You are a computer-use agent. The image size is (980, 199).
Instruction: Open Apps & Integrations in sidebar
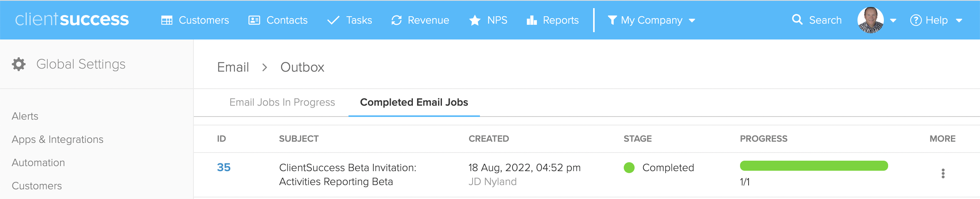click(x=57, y=139)
